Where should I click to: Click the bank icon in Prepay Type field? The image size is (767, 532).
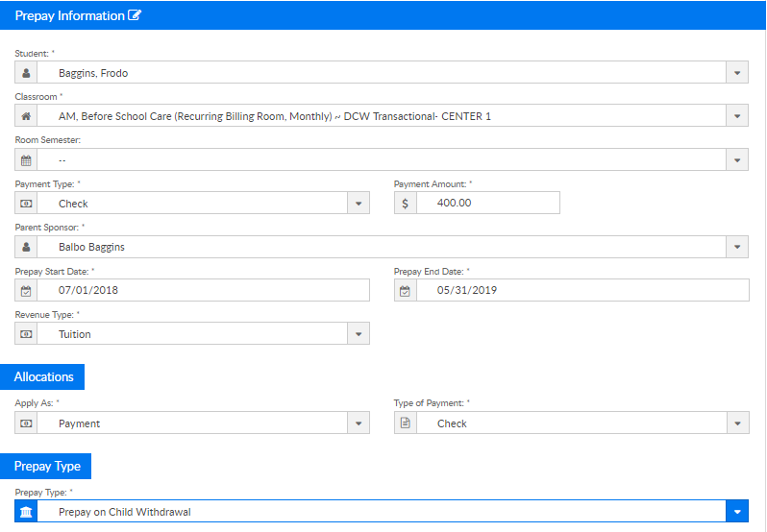click(x=26, y=512)
